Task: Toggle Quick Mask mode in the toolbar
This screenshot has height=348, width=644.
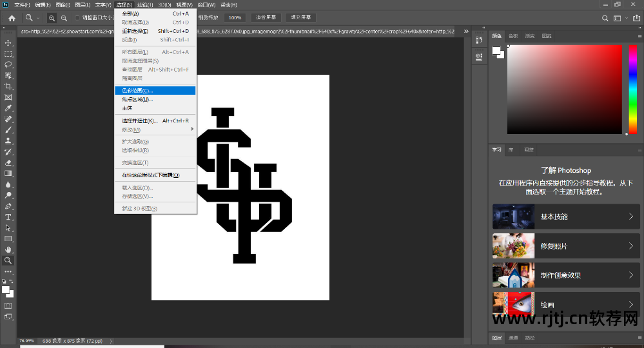Action: pyautogui.click(x=8, y=305)
